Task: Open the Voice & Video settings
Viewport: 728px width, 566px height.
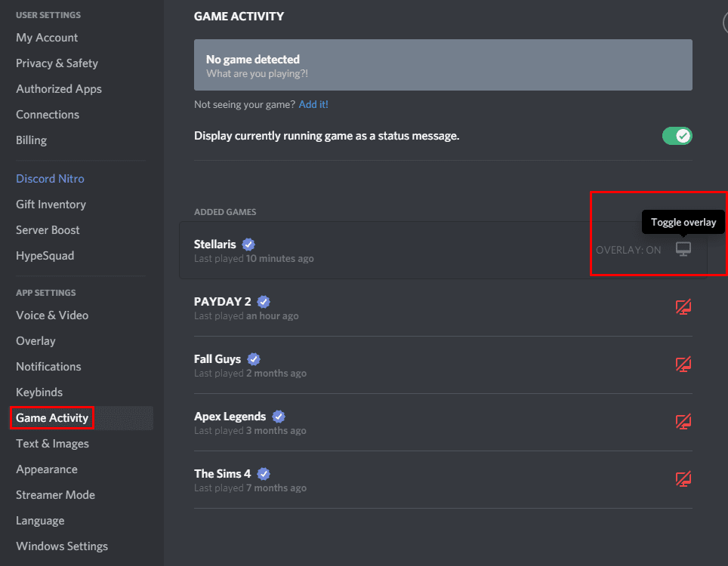Action: (50, 315)
